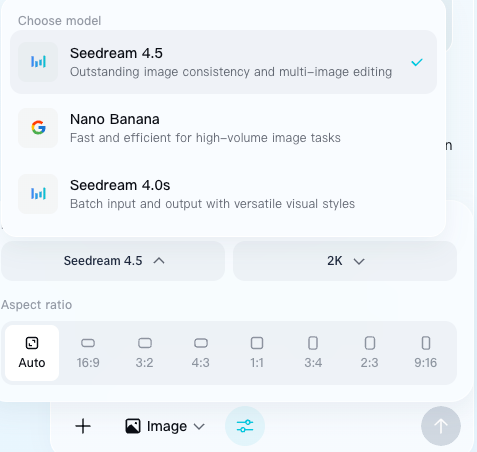Pick the 3:2 aspect ratio
477x452 pixels.
click(145, 353)
